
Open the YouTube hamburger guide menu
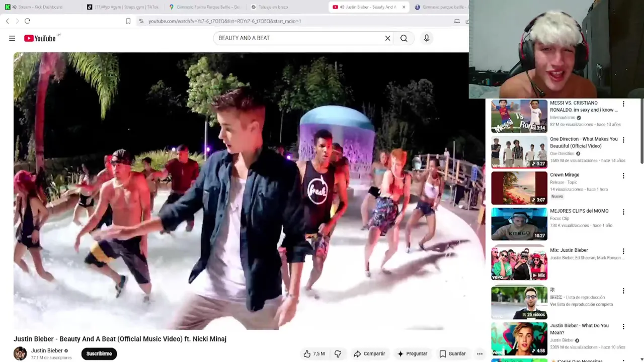12,38
